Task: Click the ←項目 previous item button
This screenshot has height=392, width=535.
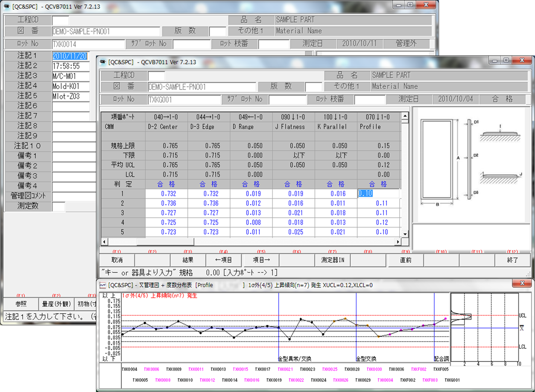Action: pyautogui.click(x=223, y=260)
